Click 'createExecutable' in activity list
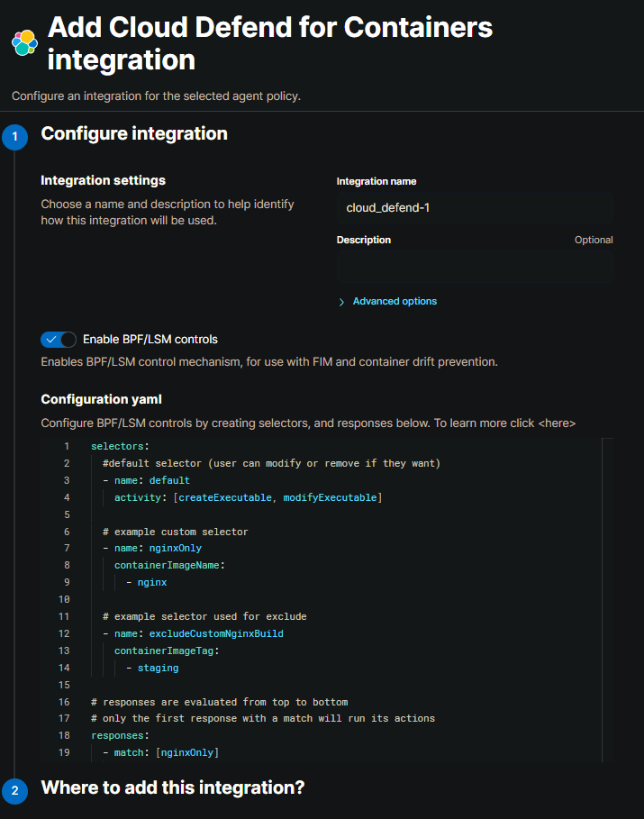The width and height of the screenshot is (644, 819). (225, 497)
